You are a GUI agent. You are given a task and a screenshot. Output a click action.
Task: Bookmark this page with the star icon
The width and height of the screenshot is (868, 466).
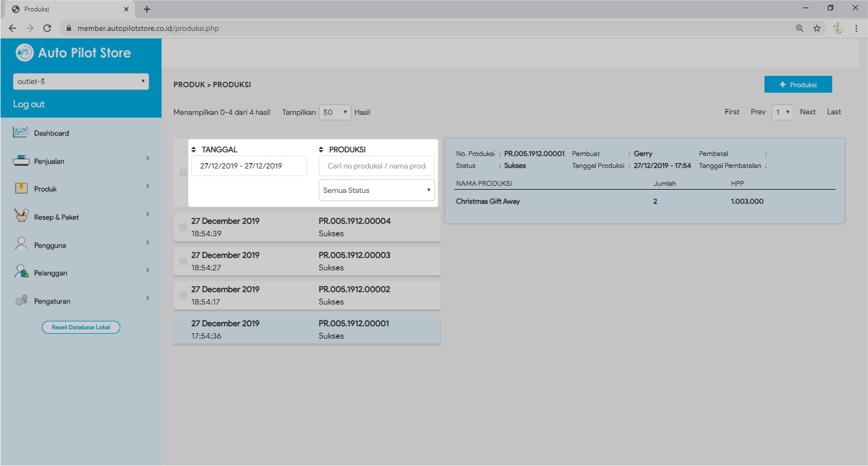816,28
